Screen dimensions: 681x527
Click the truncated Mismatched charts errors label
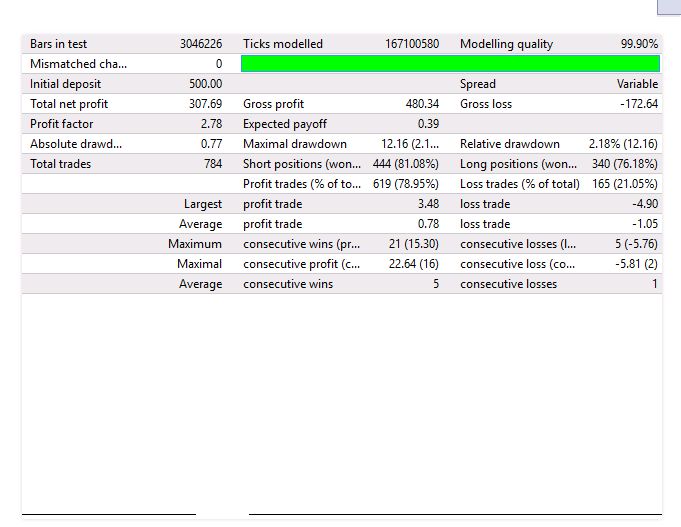79,64
